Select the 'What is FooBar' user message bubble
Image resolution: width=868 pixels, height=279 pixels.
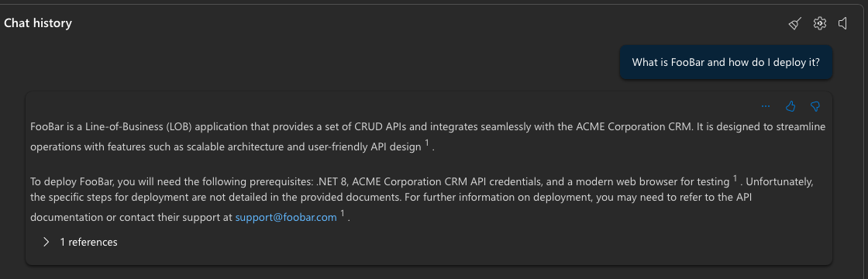tap(725, 62)
